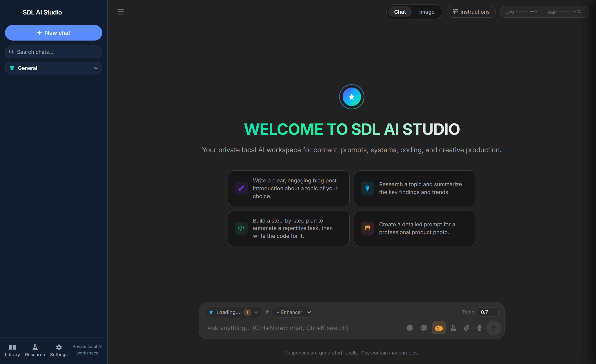
Task: Click the SDL AI Studio sidebar title
Action: [x=42, y=12]
